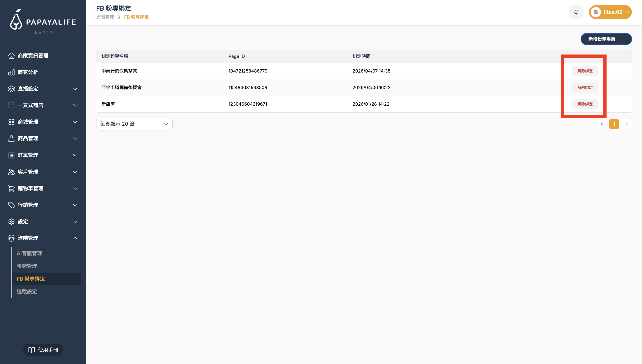The height and width of the screenshot is (364, 642).
Task: Click the 商品管理 shopping bag icon
Action: point(11,139)
